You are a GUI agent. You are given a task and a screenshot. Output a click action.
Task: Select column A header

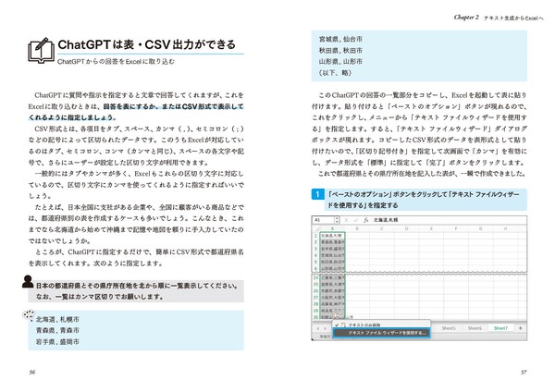coord(332,229)
